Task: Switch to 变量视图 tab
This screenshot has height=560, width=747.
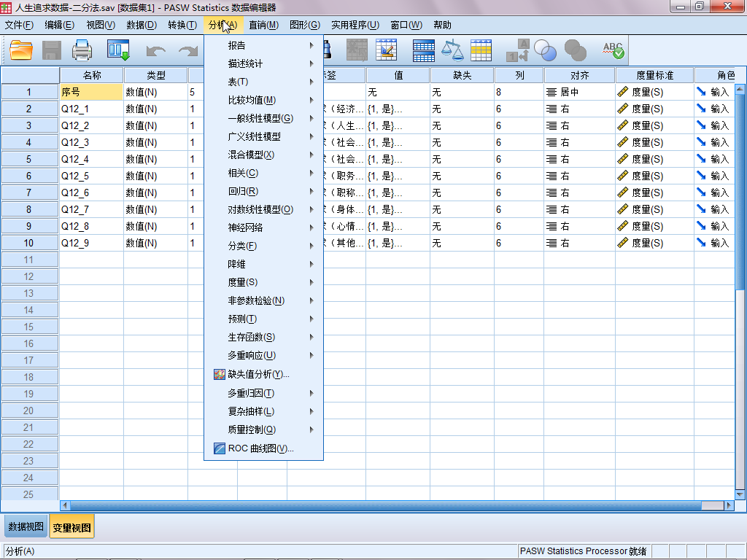Action: click(72, 527)
